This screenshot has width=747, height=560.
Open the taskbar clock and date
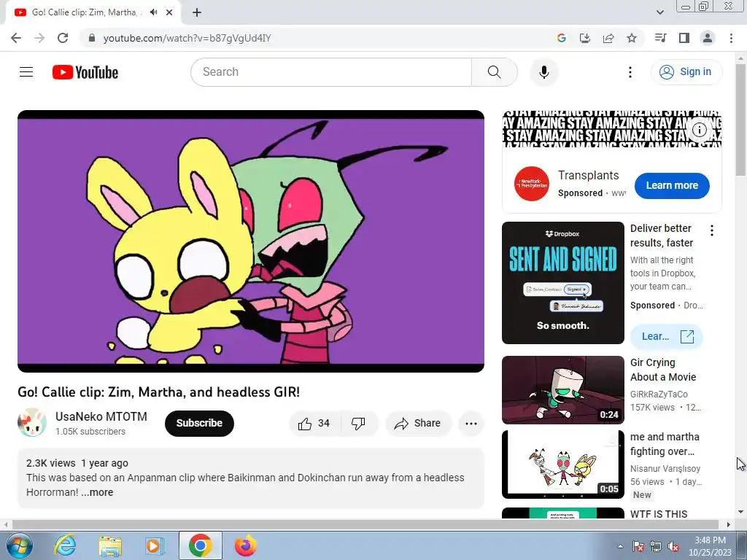pos(710,546)
